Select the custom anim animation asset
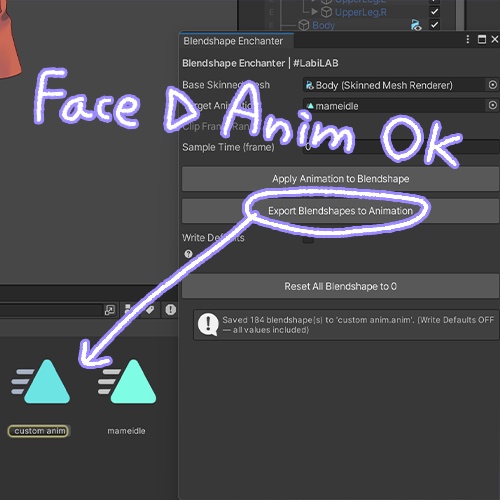 coord(41,382)
